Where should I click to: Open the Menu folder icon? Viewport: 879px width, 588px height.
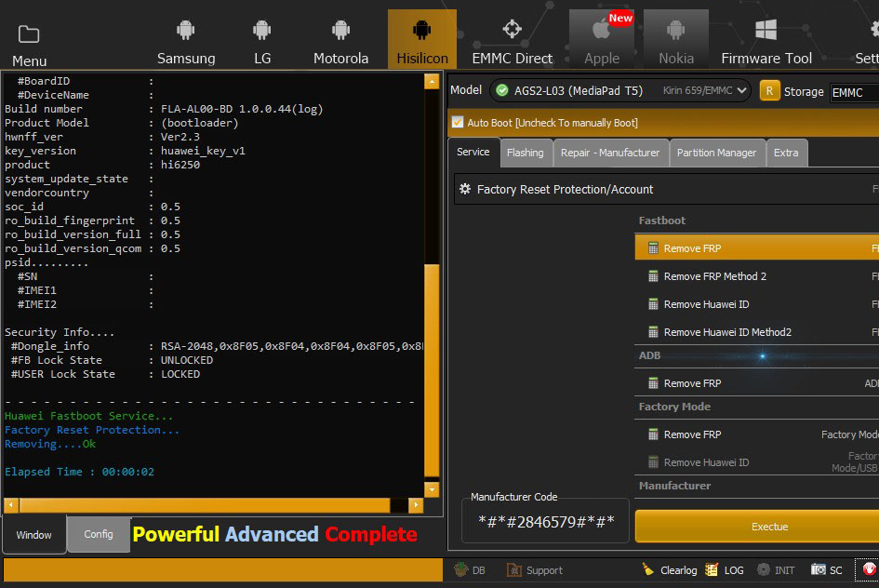(29, 43)
